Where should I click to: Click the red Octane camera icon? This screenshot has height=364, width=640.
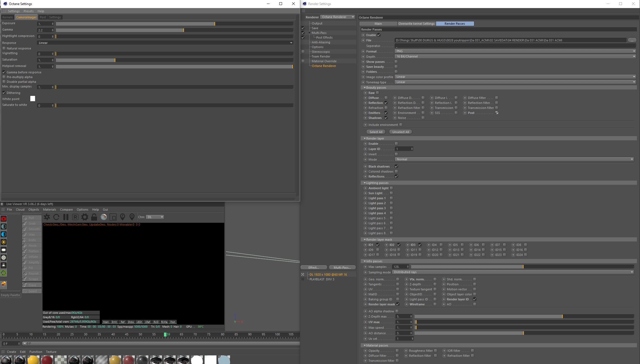pyautogui.click(x=4, y=219)
